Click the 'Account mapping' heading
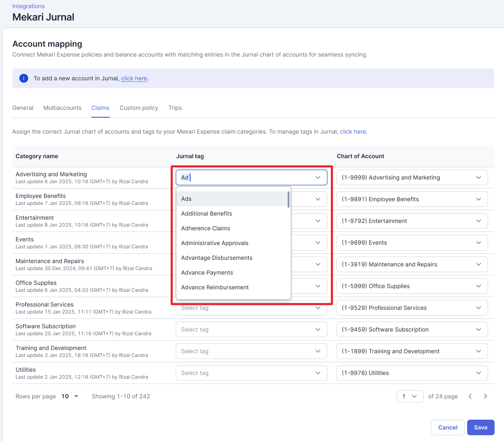This screenshot has height=443, width=504. pos(48,44)
